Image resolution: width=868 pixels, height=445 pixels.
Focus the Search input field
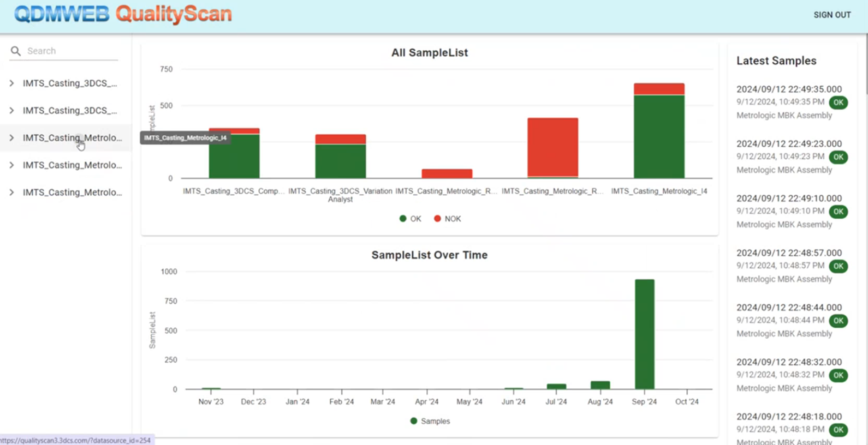(72, 51)
